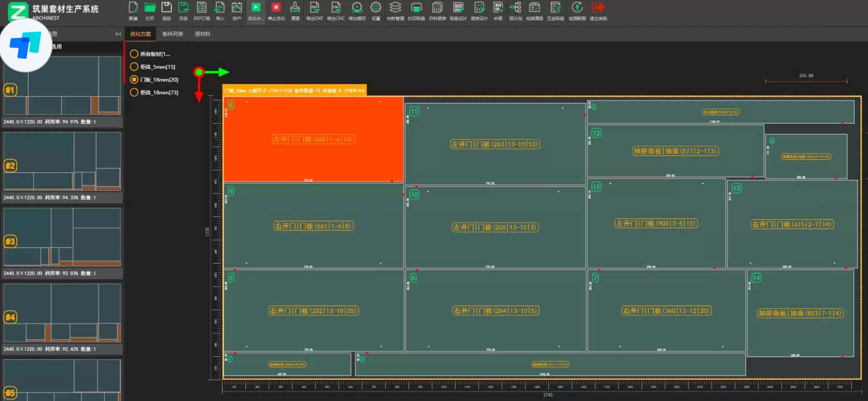Select the 柜体_18mm[73] radio option

(x=134, y=92)
